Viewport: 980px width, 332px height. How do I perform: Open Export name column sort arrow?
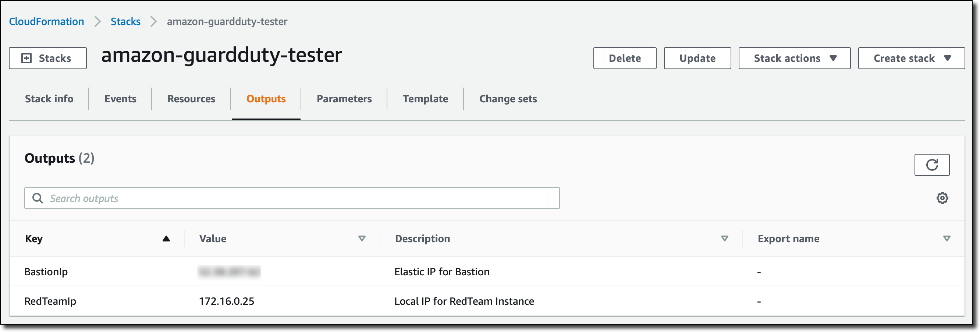[x=947, y=239]
